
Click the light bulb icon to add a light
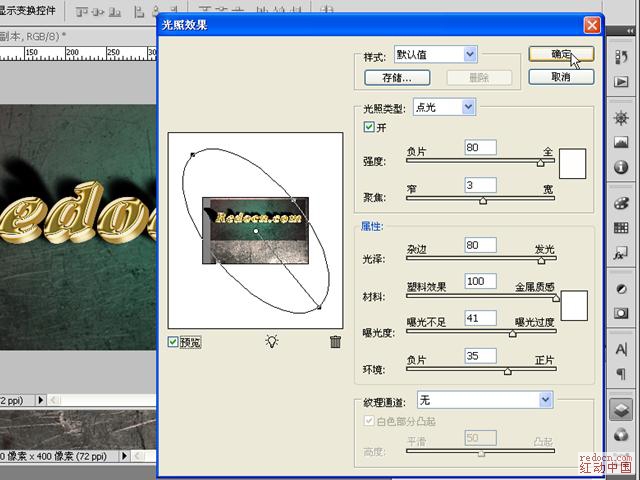271,342
